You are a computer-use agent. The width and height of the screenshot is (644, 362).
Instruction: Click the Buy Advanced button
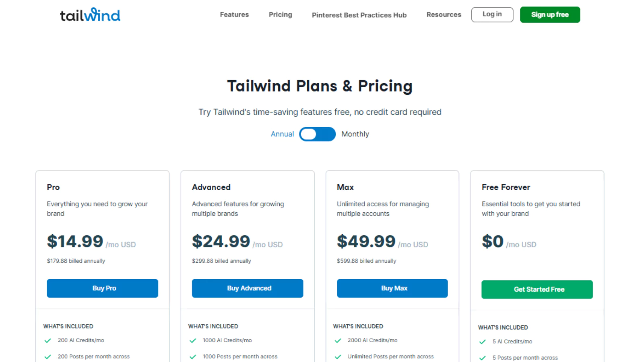(x=248, y=288)
